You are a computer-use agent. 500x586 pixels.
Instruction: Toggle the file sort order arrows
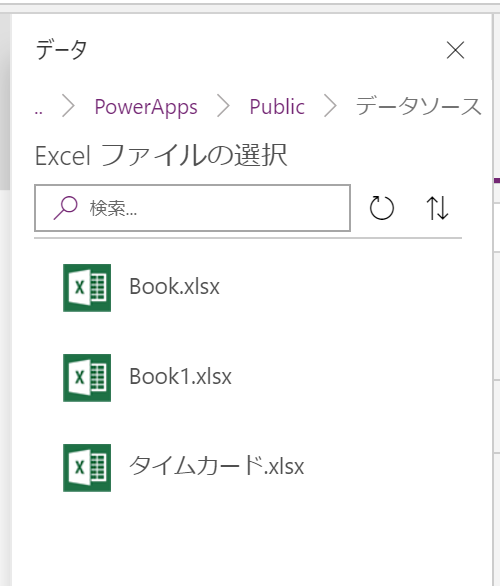pyautogui.click(x=437, y=208)
